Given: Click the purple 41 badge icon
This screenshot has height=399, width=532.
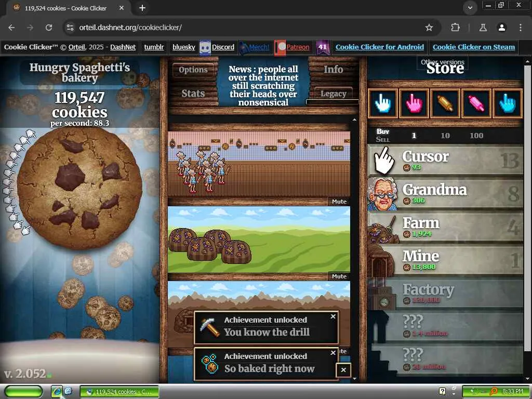Looking at the screenshot, I should click(322, 47).
